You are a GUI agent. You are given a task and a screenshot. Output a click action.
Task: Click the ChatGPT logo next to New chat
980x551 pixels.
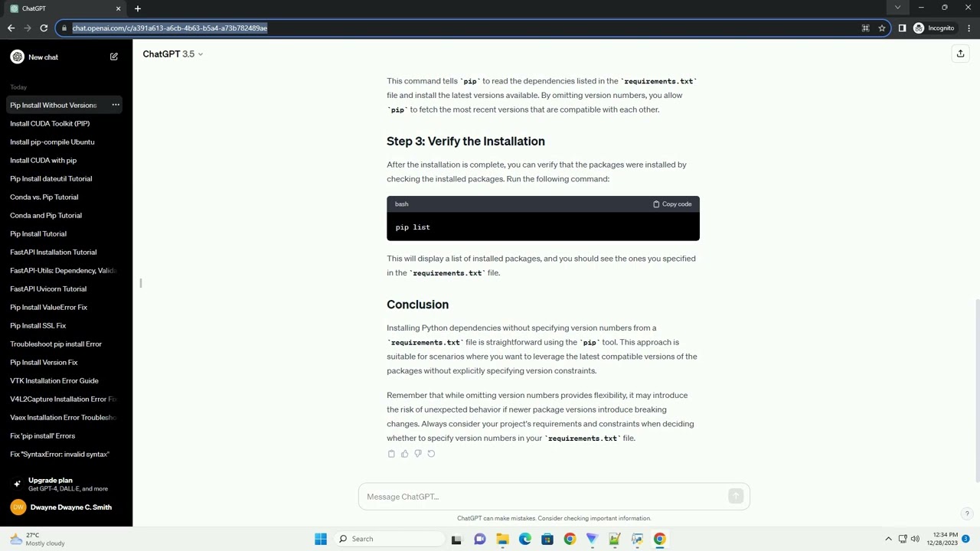click(x=18, y=57)
